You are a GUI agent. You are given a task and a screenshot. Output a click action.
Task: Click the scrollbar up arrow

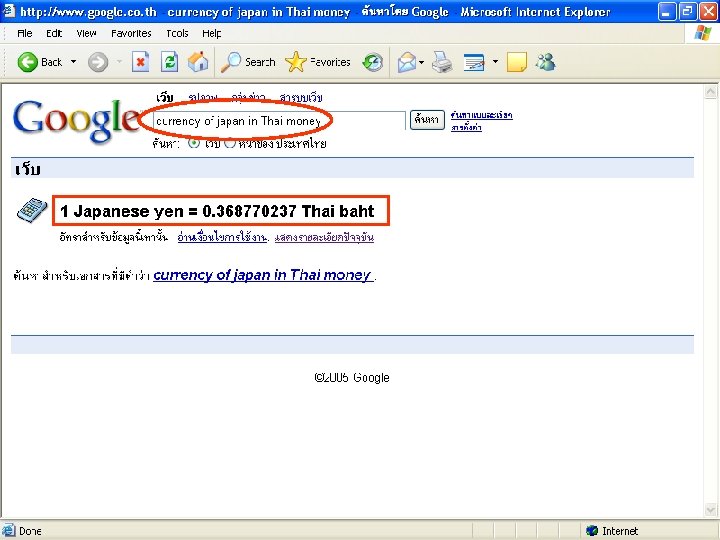click(x=710, y=92)
